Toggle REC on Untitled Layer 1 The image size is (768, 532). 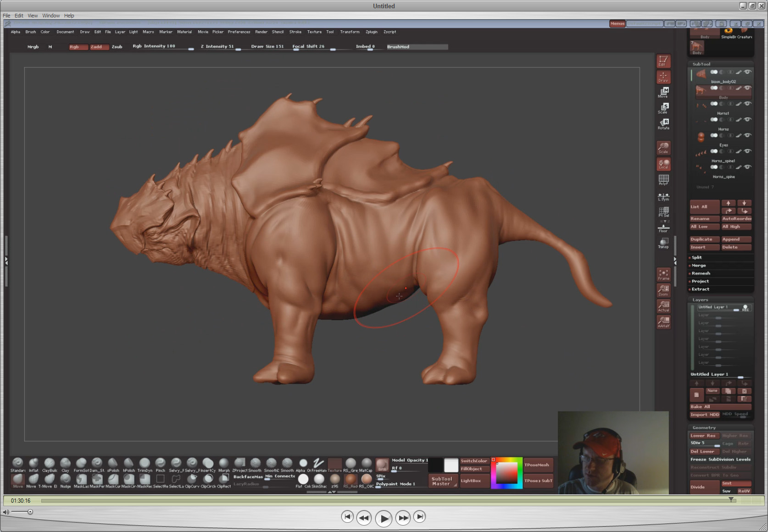click(746, 308)
